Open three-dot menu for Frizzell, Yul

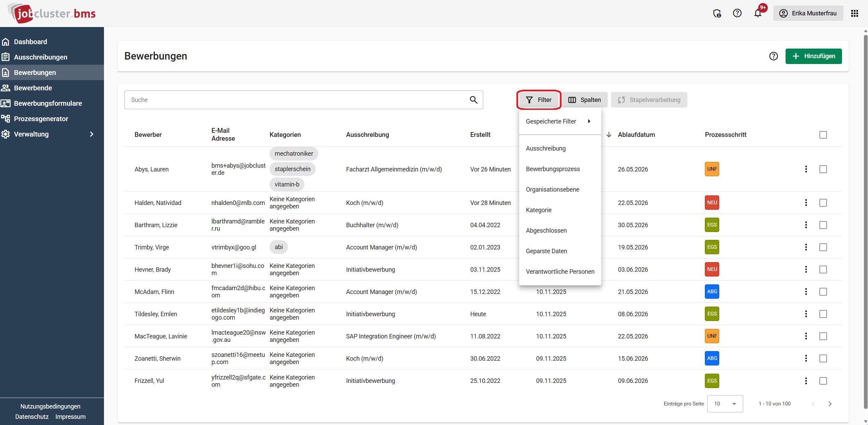click(x=806, y=381)
